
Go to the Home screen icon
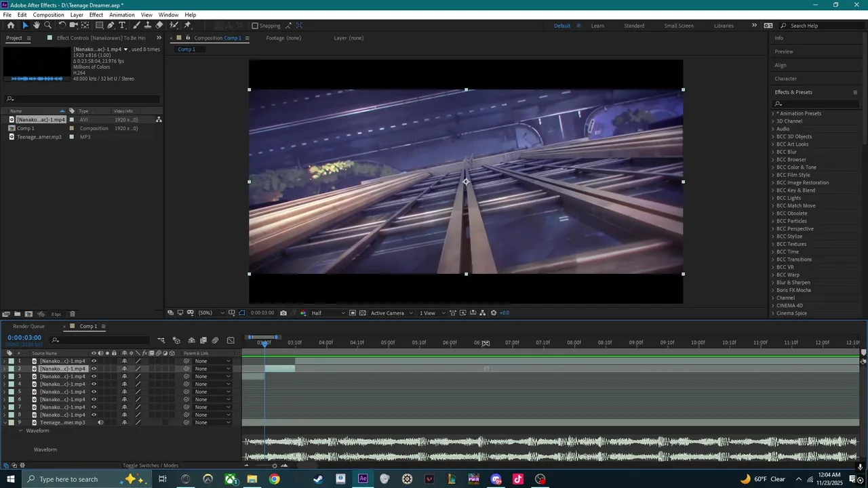pos(11,25)
